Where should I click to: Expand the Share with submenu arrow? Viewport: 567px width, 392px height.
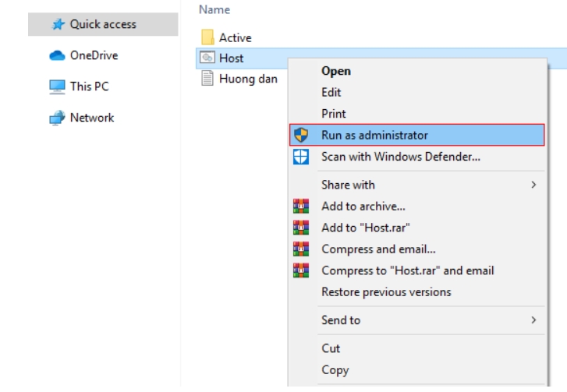534,185
